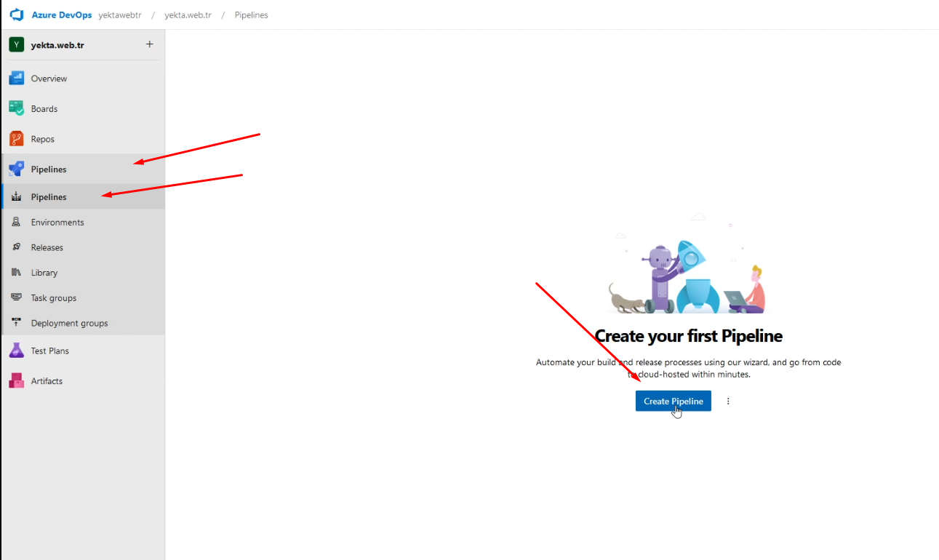Viewport: 939px width, 560px height.
Task: Click the Artifacts package icon
Action: pyautogui.click(x=16, y=381)
